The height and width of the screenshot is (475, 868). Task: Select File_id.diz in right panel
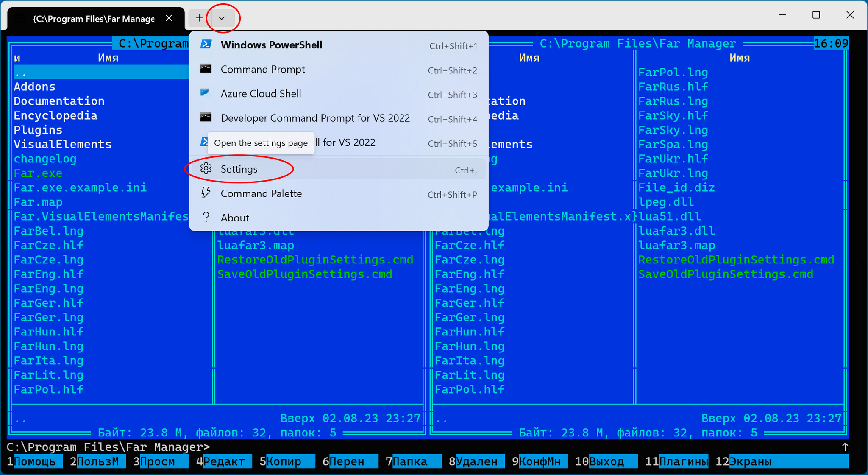676,187
